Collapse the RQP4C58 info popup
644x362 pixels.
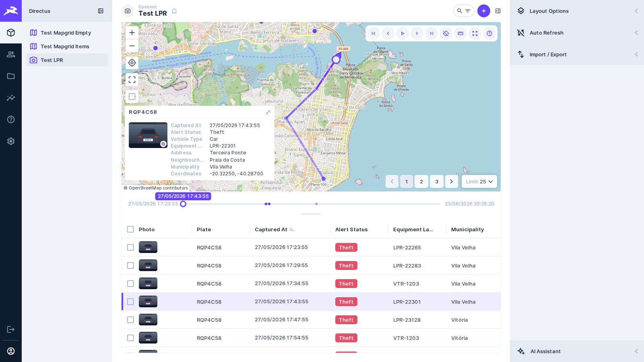pyautogui.click(x=268, y=112)
